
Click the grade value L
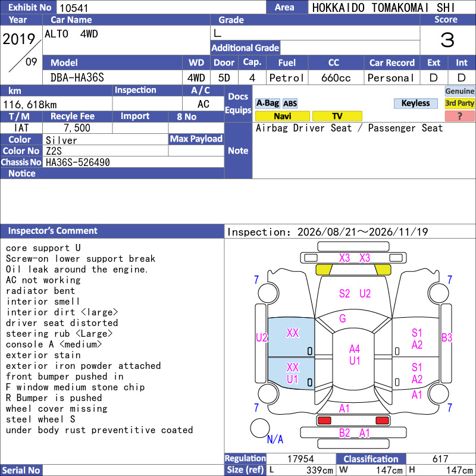pyautogui.click(x=217, y=33)
